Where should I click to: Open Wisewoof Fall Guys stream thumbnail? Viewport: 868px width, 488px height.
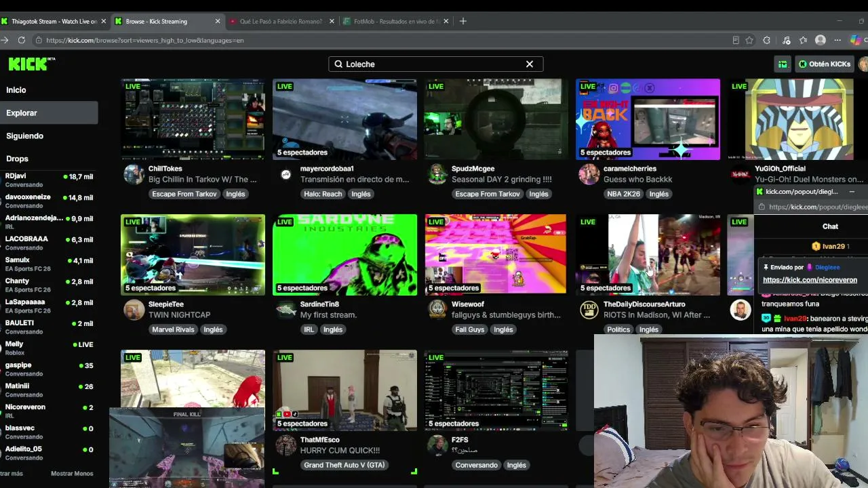[496, 255]
